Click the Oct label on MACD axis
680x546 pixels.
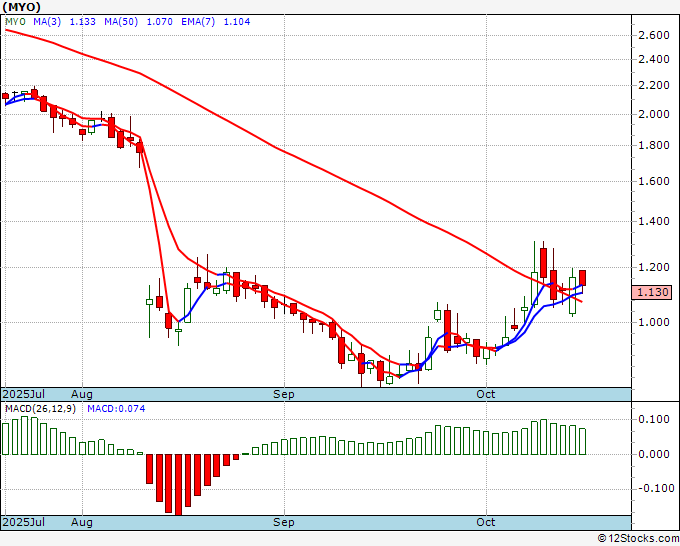(486, 522)
